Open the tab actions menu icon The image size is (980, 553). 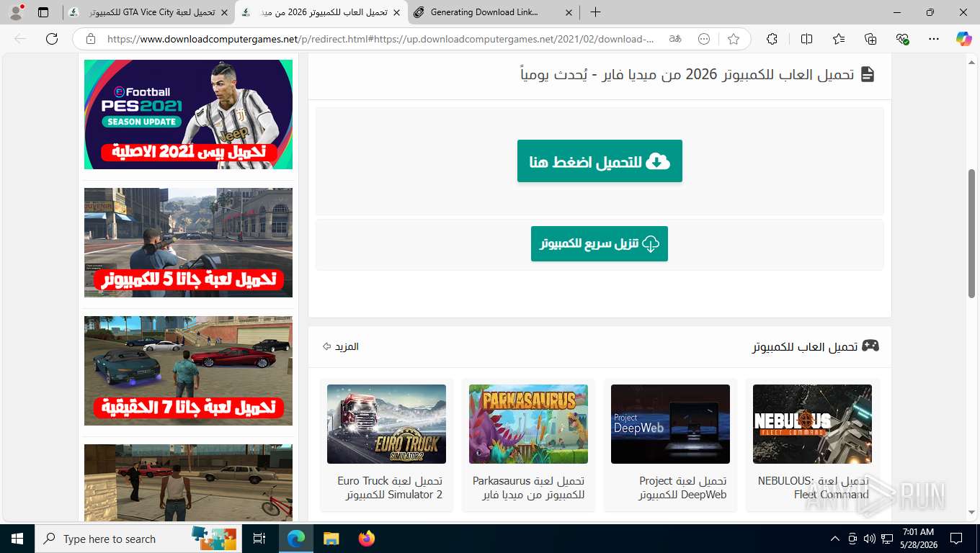point(43,12)
